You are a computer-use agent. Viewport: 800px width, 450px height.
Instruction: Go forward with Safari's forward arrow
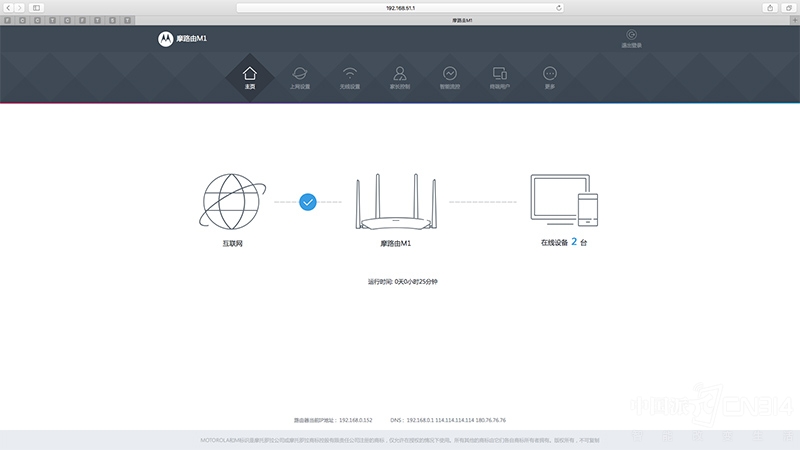pyautogui.click(x=19, y=8)
